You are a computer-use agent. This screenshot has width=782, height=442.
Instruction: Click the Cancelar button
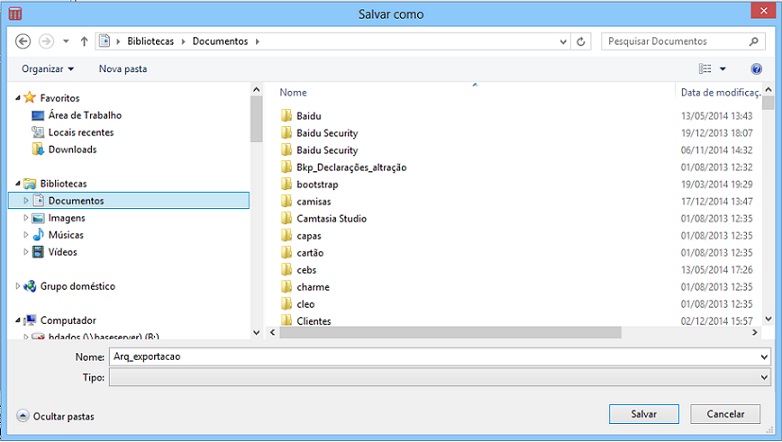click(x=726, y=414)
